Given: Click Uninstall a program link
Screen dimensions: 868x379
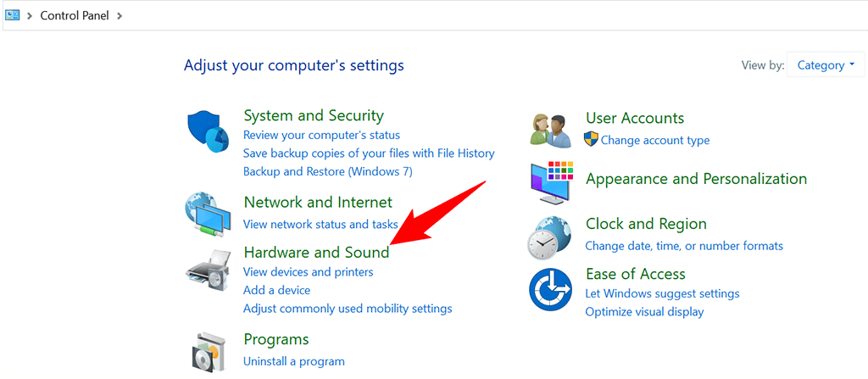Looking at the screenshot, I should click(x=293, y=361).
